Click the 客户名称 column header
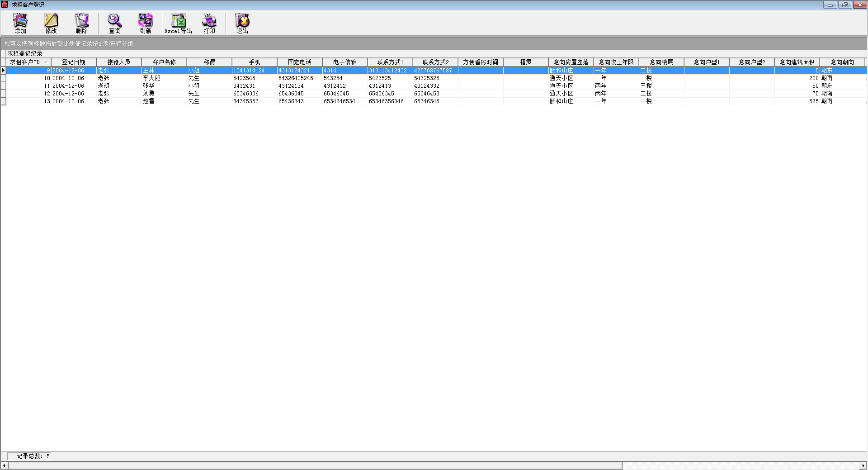The width and height of the screenshot is (868, 470). pyautogui.click(x=164, y=62)
